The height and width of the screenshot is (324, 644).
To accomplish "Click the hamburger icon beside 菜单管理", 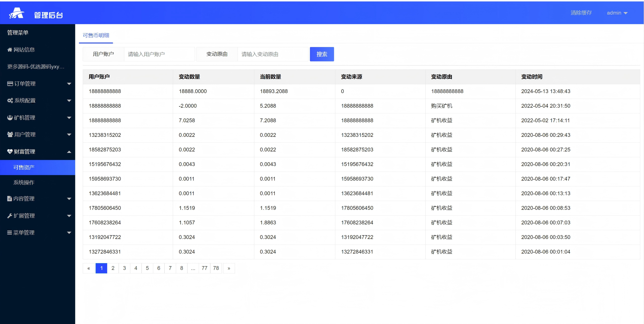I will 10,233.
